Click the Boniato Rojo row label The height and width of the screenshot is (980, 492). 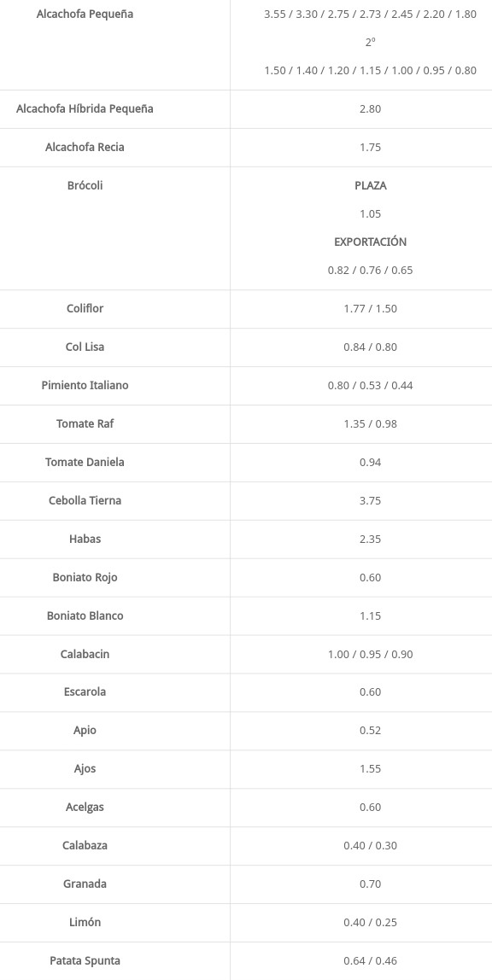point(85,577)
